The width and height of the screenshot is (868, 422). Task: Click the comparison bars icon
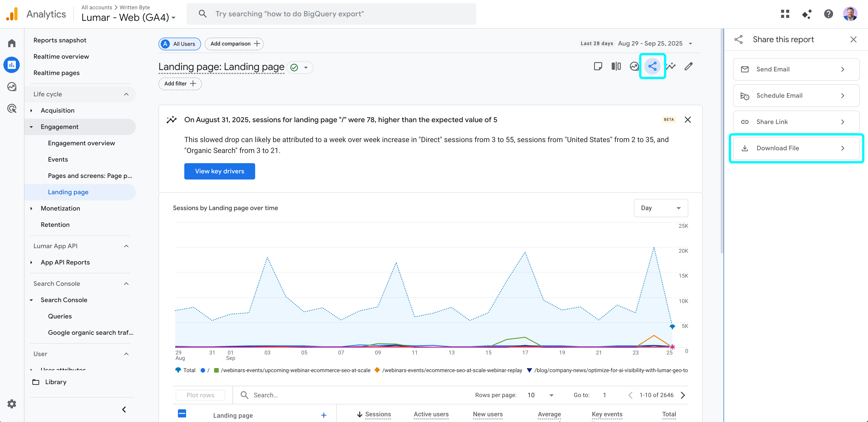point(616,66)
